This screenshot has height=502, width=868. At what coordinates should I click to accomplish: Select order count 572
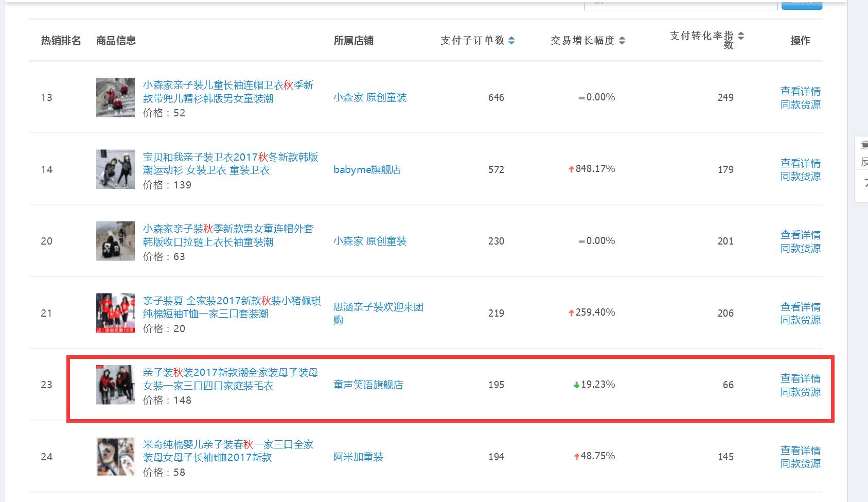pyautogui.click(x=496, y=169)
